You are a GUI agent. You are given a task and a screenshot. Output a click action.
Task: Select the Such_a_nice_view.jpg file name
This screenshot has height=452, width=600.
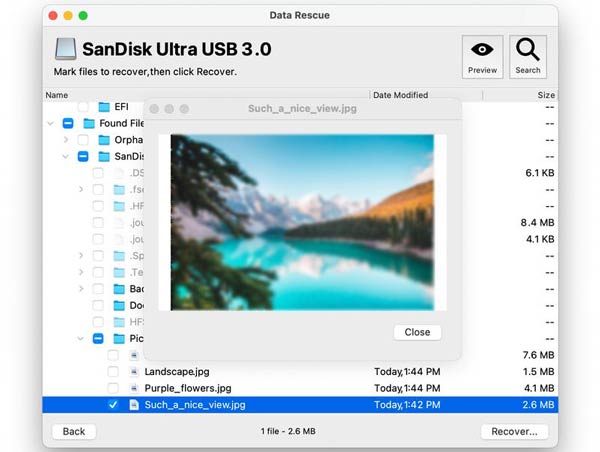[x=195, y=405]
